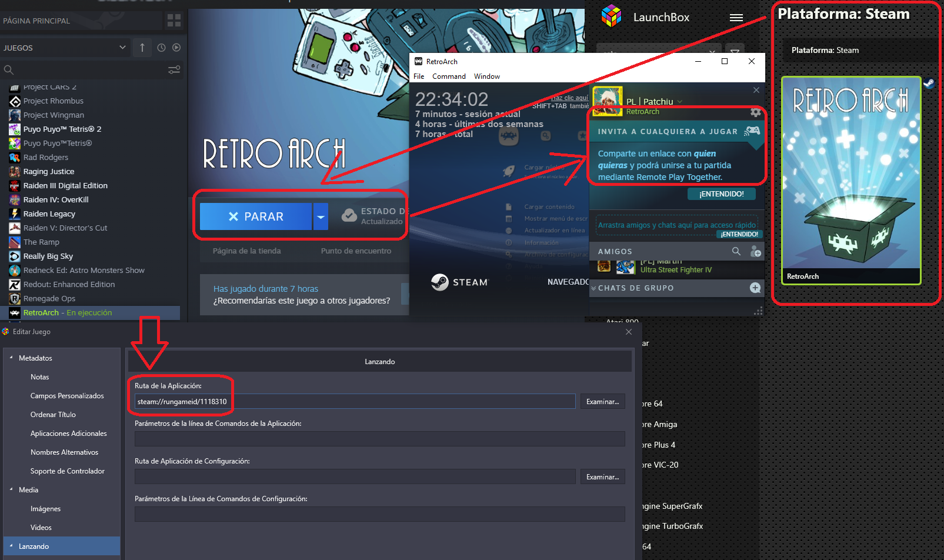The height and width of the screenshot is (560, 944).
Task: Click the Ruta de la Aplicación field
Action: point(355,402)
